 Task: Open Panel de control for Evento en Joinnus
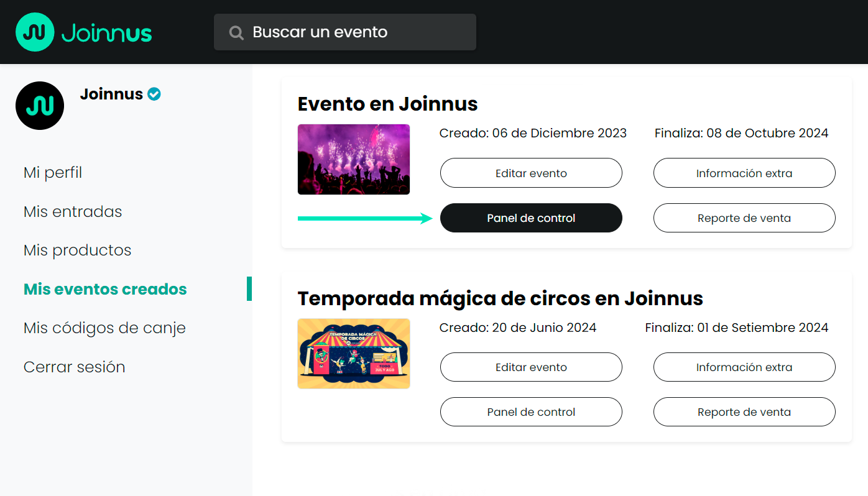pyautogui.click(x=531, y=218)
